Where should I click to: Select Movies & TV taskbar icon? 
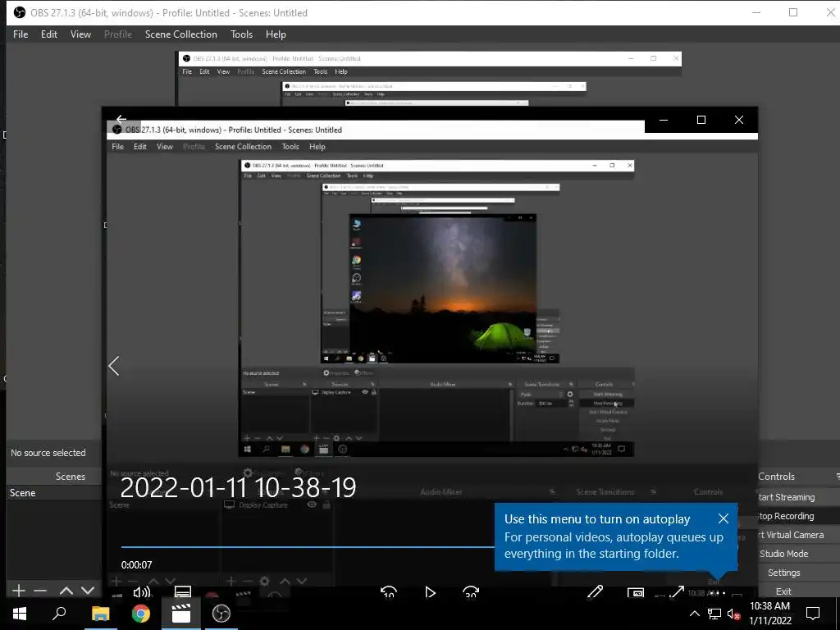click(180, 614)
